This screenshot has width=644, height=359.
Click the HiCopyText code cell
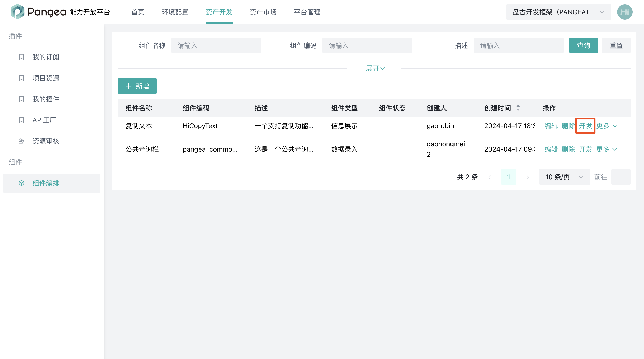[x=200, y=126]
